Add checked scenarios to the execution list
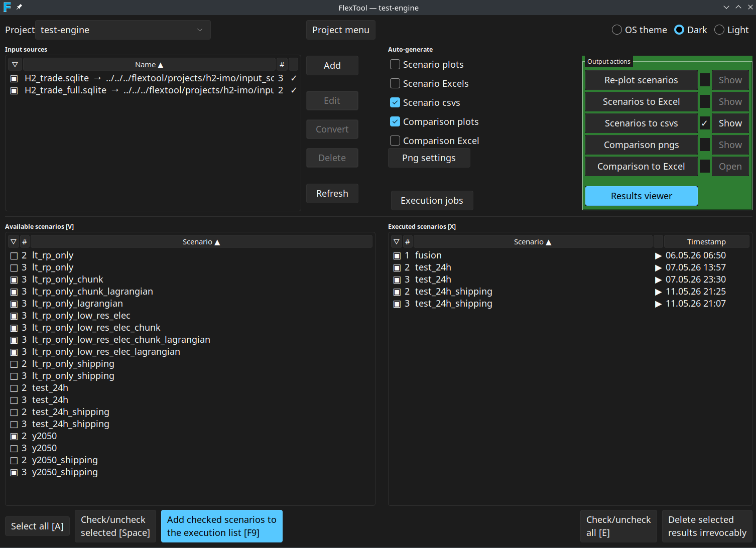The height and width of the screenshot is (548, 756). [x=222, y=526]
